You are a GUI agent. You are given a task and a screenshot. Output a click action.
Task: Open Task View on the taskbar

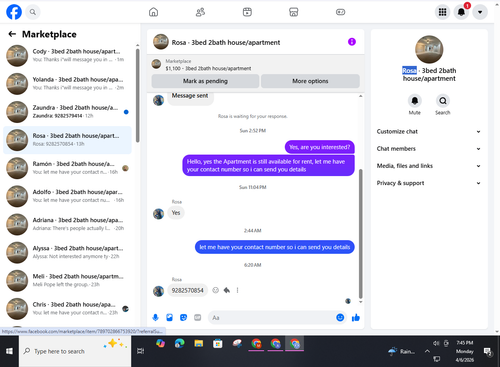click(141, 351)
